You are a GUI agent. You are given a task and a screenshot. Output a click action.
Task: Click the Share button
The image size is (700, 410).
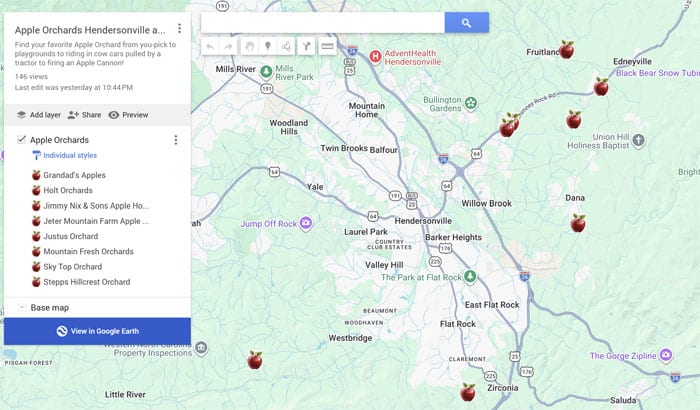click(x=84, y=115)
